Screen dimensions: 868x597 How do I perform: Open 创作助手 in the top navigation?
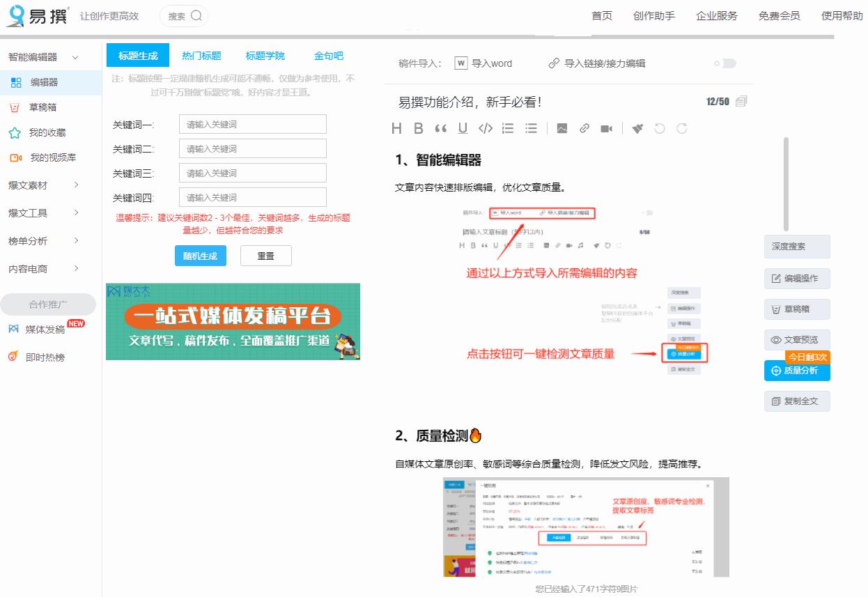(x=654, y=15)
